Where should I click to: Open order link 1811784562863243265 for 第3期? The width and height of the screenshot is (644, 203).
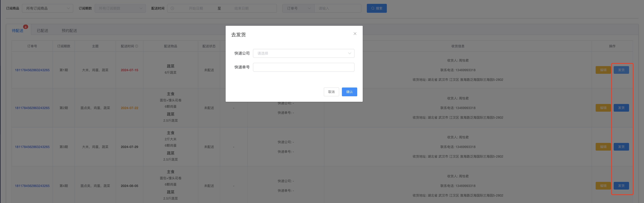click(x=32, y=147)
